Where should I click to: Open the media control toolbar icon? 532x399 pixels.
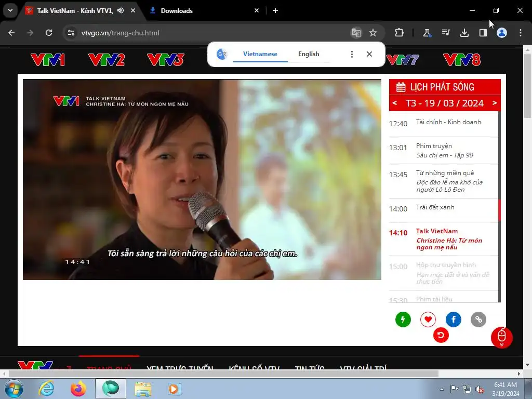pyautogui.click(x=445, y=33)
